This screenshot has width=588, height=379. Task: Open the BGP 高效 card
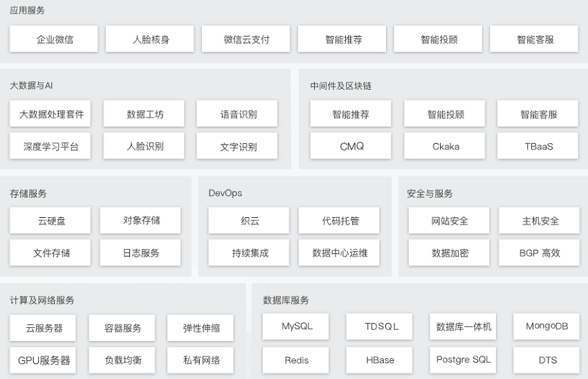coord(539,252)
